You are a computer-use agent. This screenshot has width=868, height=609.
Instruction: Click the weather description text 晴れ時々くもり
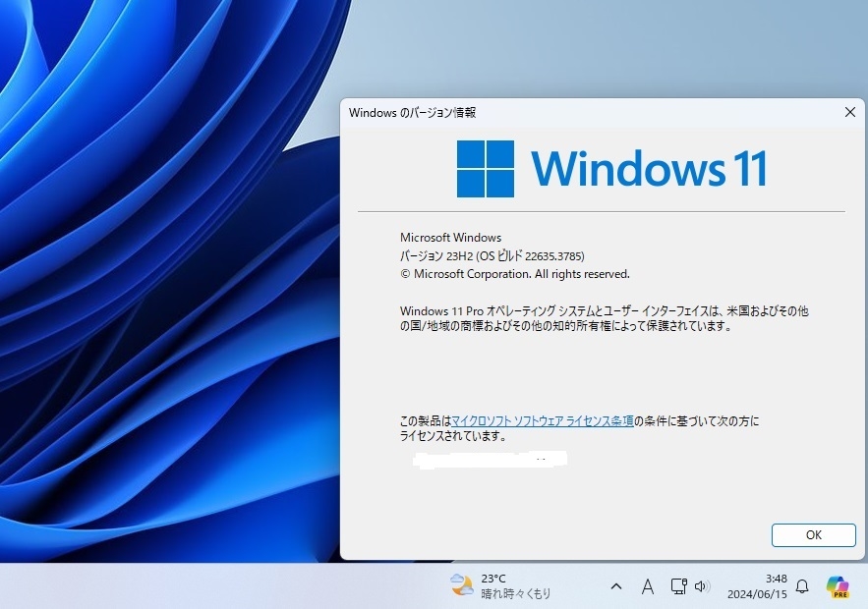tap(516, 594)
